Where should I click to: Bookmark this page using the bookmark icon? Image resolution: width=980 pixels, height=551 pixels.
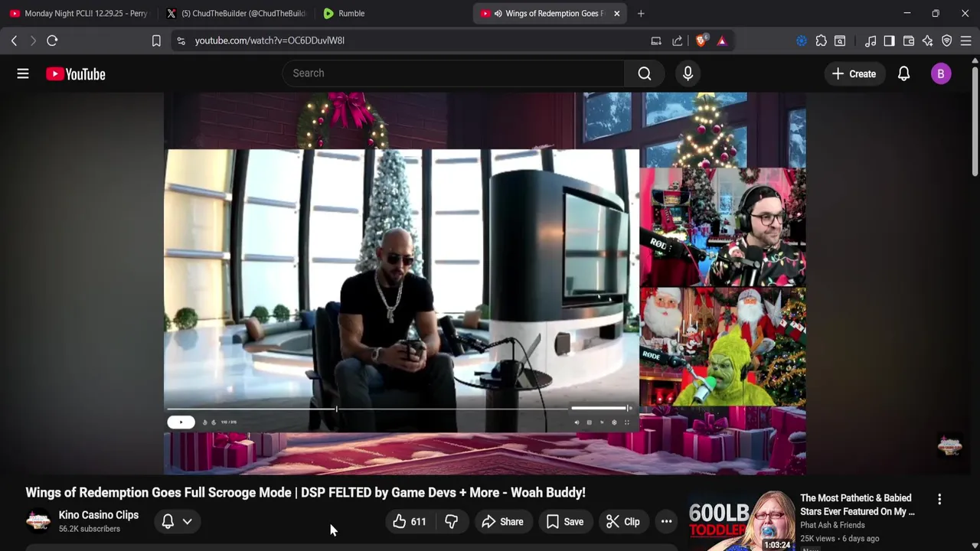click(156, 41)
